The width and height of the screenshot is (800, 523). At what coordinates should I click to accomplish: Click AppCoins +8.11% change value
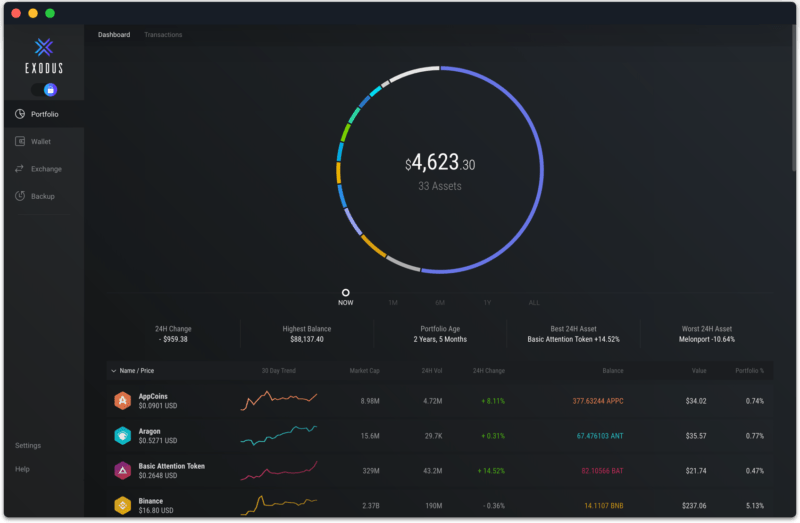493,401
